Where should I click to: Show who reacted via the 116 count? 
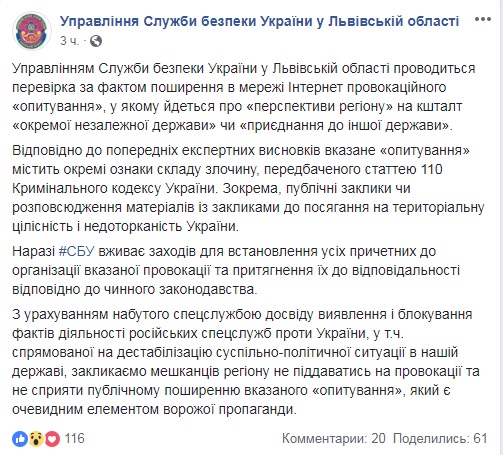[74, 438]
